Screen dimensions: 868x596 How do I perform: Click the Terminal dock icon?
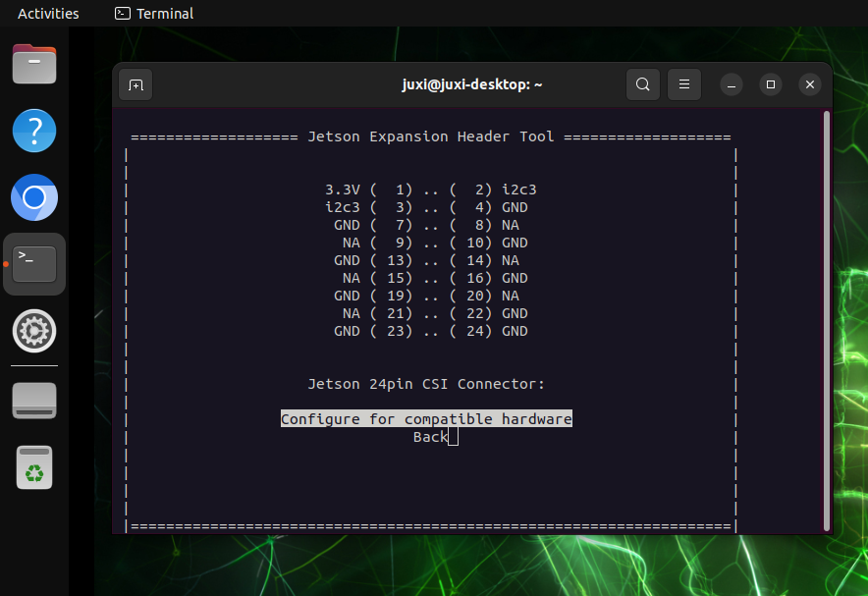pos(34,264)
